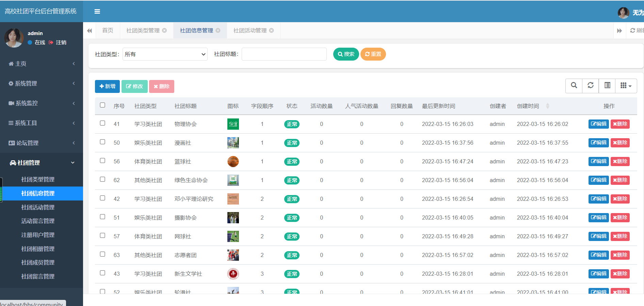Click the 修改 modify button
The height and width of the screenshot is (306, 644).
pos(134,86)
